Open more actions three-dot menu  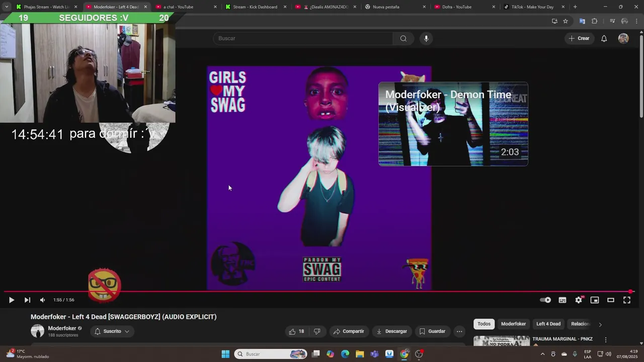(459, 331)
